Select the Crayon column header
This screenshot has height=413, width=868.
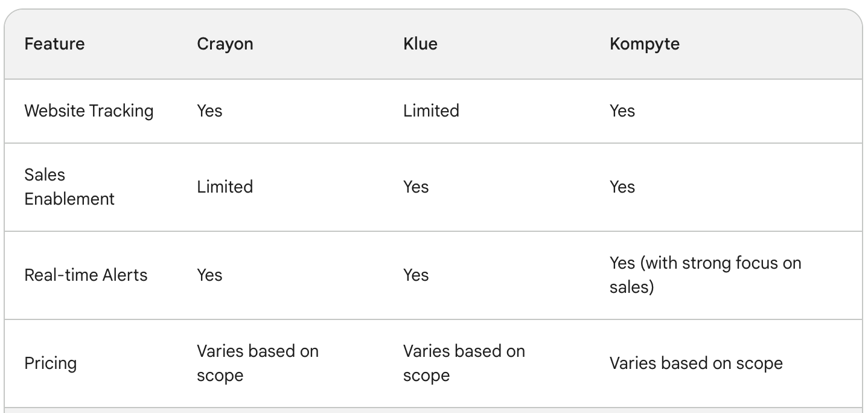225,45
